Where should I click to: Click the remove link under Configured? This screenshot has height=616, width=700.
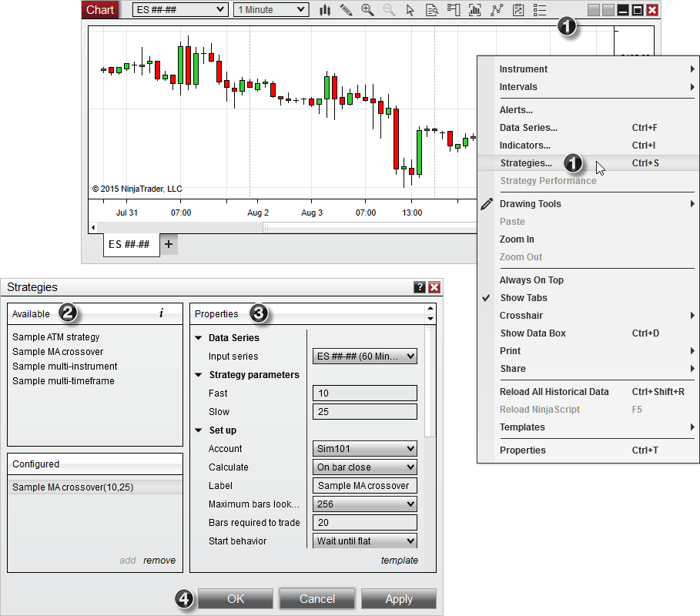tap(159, 561)
